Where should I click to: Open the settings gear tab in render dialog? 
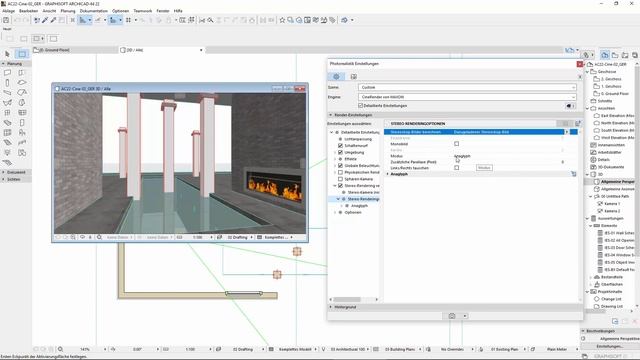336,76
